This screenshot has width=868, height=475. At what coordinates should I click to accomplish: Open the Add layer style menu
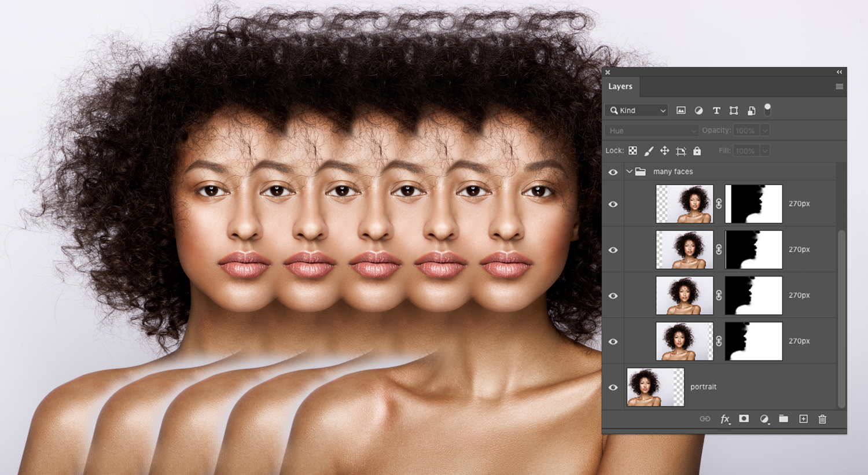725,419
